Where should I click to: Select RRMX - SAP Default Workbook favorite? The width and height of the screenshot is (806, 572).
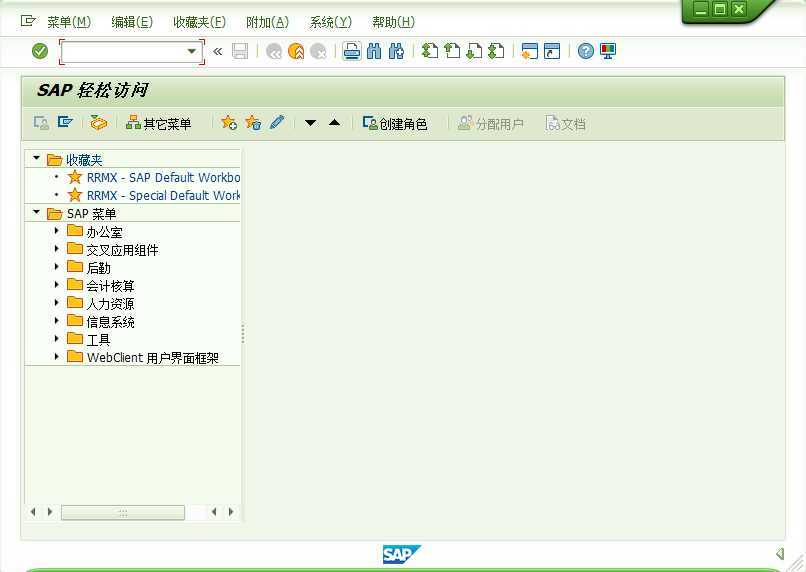coord(163,178)
